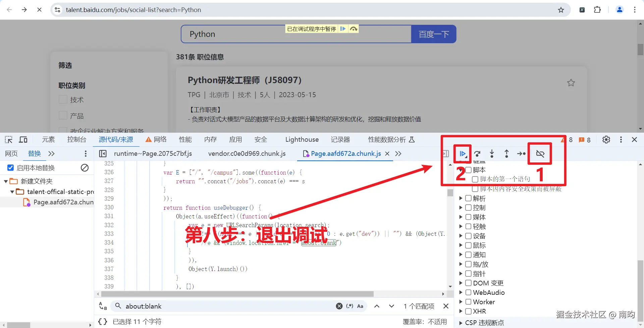Expand CSP 违规断点 section
The image size is (644, 328).
[461, 323]
